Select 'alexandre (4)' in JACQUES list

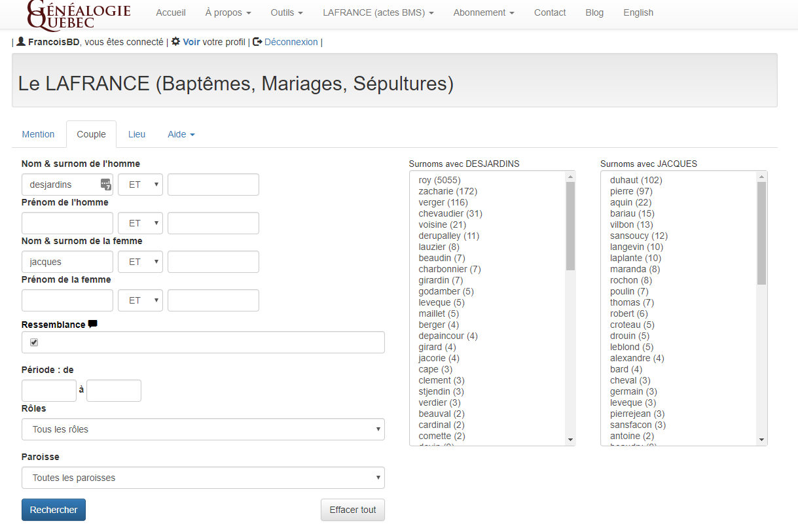tap(637, 358)
